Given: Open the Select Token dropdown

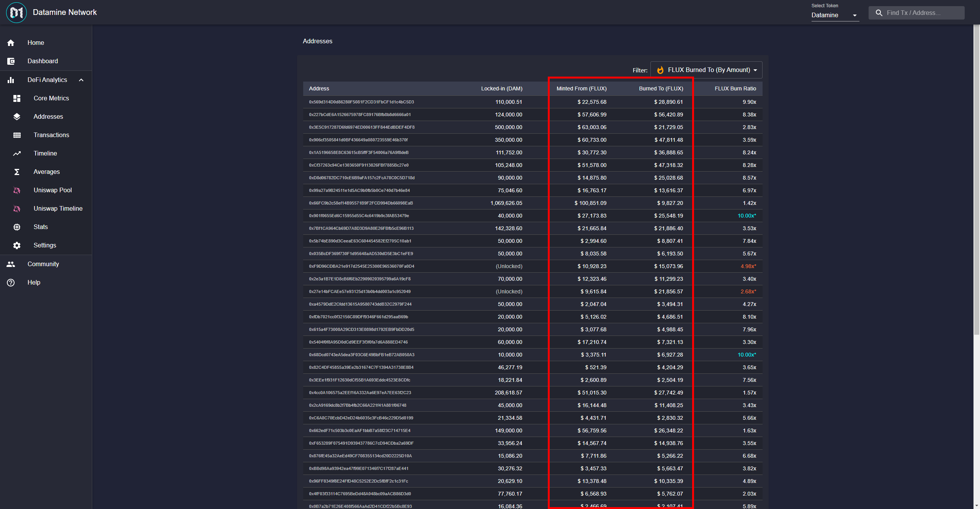Looking at the screenshot, I should pyautogui.click(x=835, y=15).
